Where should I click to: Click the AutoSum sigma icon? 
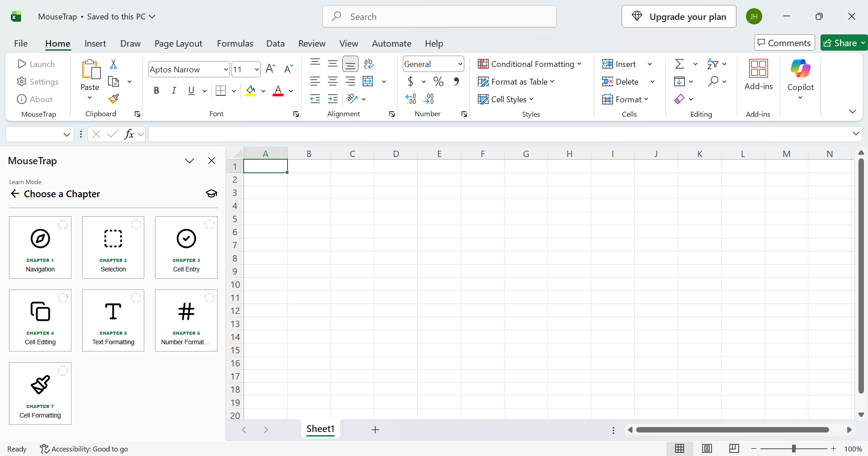pyautogui.click(x=679, y=64)
